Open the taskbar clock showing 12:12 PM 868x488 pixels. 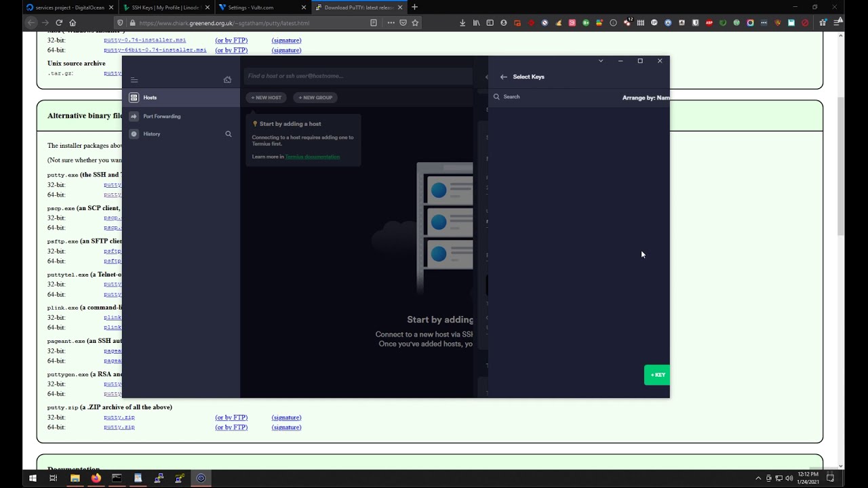pyautogui.click(x=808, y=478)
